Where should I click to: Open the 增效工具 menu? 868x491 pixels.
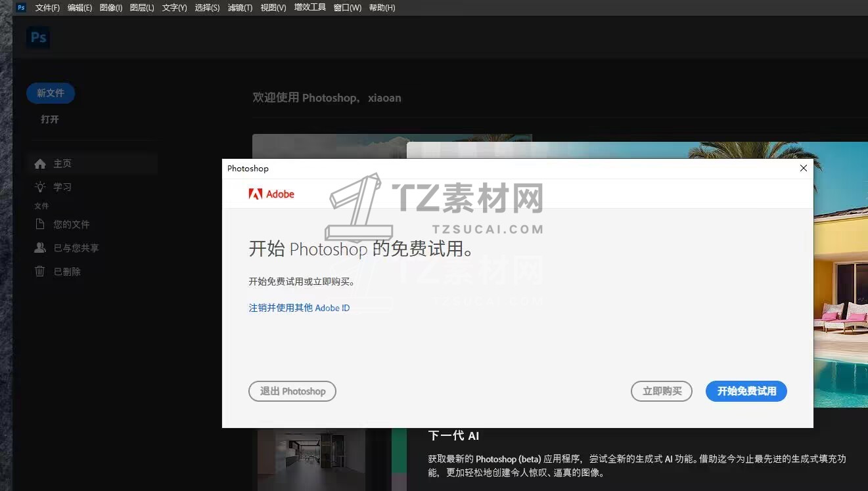310,8
